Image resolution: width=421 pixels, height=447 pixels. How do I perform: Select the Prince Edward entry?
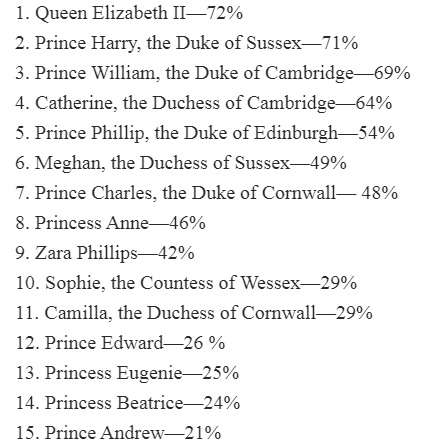(x=120, y=344)
